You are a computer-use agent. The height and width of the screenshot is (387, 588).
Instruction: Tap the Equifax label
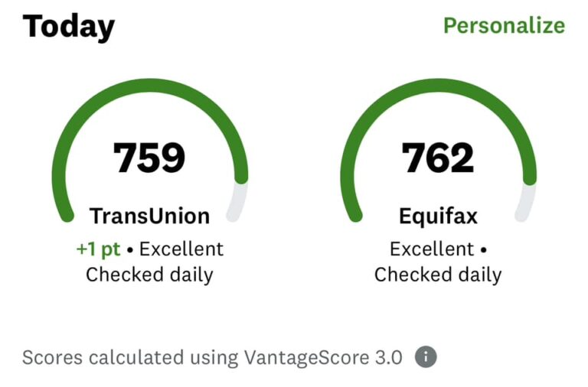pos(438,216)
